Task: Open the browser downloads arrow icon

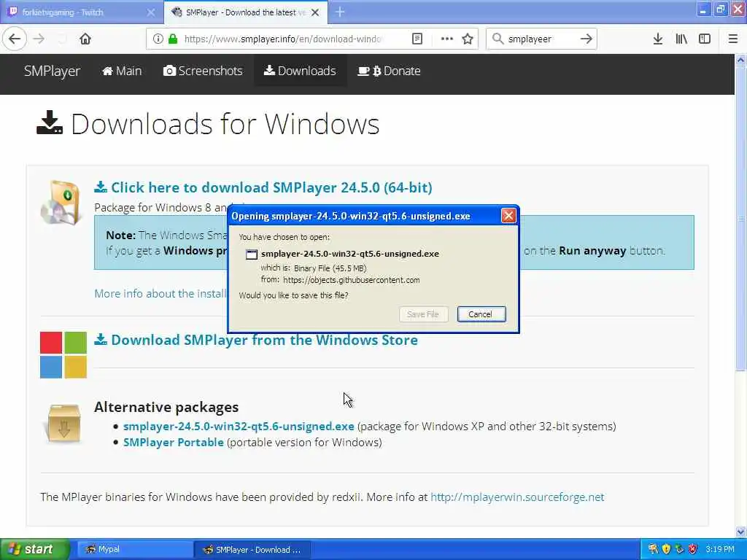Action: coord(658,39)
